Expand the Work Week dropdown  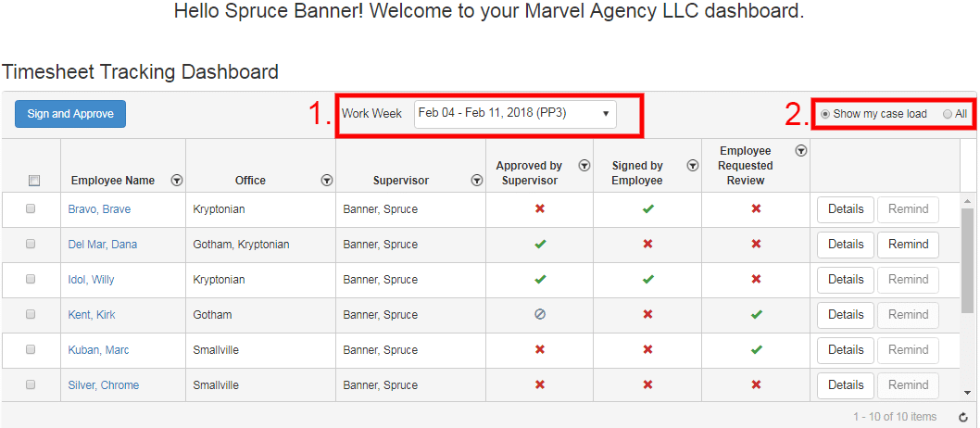pyautogui.click(x=514, y=113)
